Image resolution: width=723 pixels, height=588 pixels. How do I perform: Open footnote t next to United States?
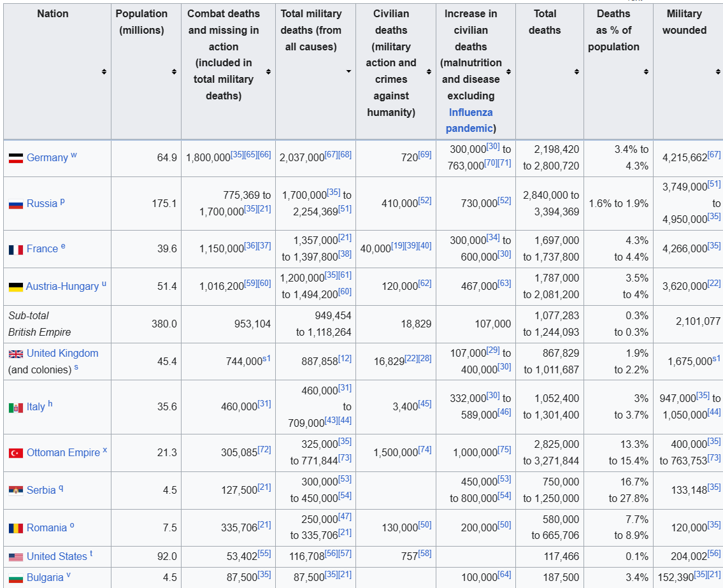[x=91, y=554]
